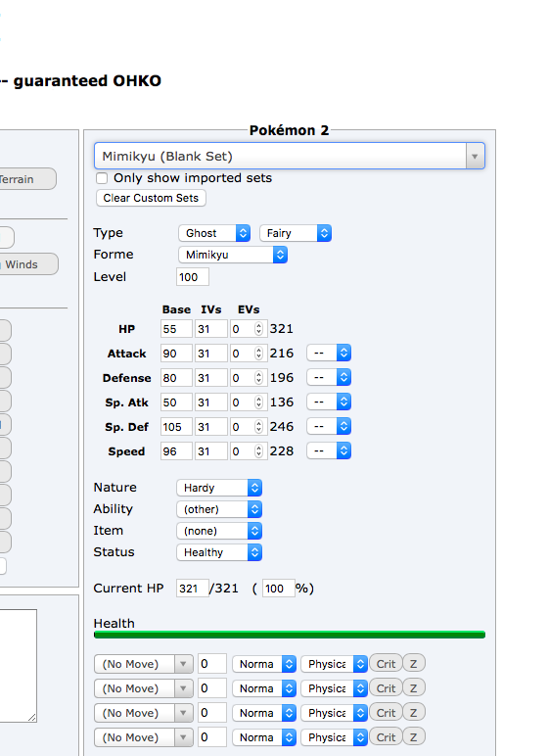The height and width of the screenshot is (756, 548).
Task: Click the fourth move base power field
Action: [x=212, y=737]
